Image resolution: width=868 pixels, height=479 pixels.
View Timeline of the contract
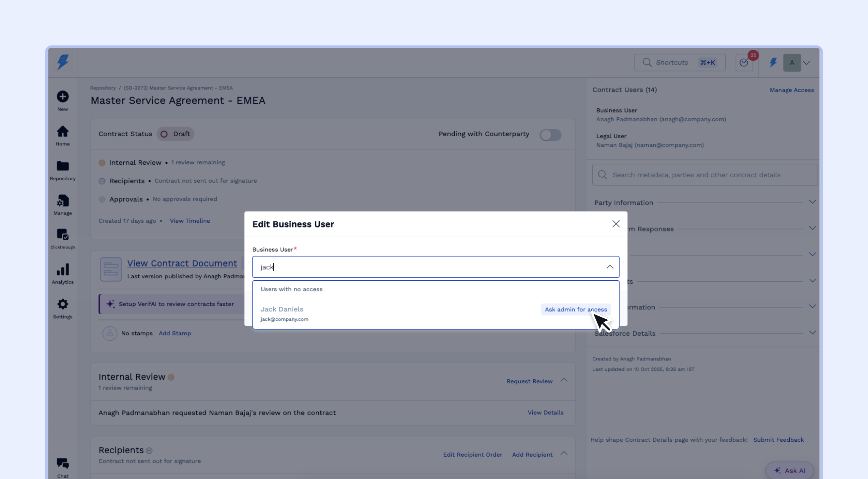(x=190, y=220)
